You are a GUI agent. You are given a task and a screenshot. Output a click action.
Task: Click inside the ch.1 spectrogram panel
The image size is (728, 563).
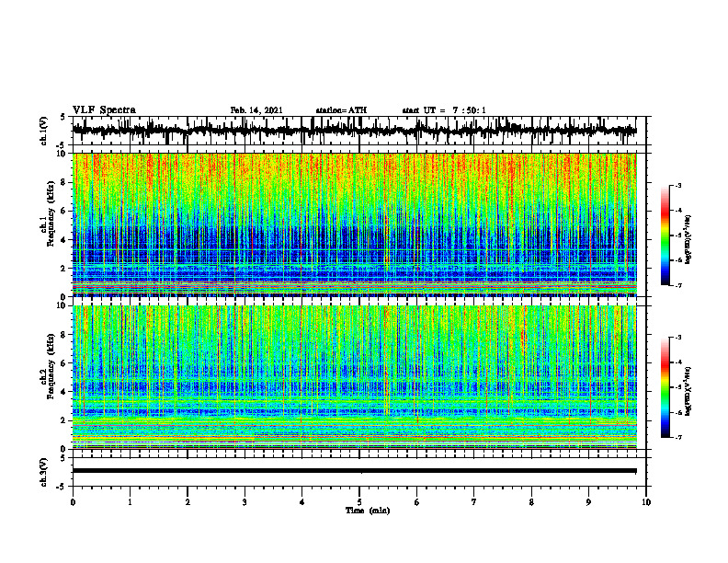coord(355,224)
